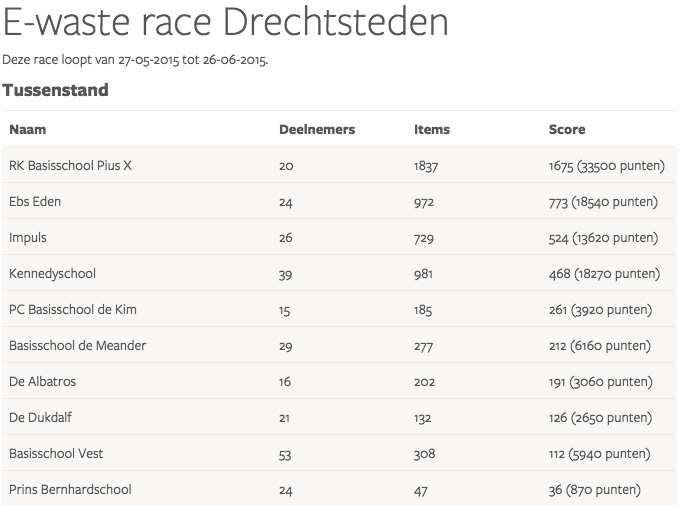Click the score 1675 (33500 punten)
Screen dimensions: 683x505
[x=606, y=166]
